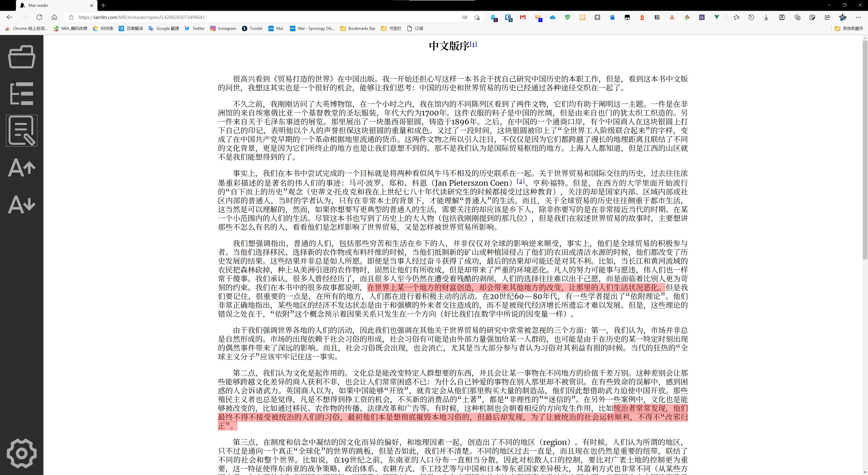
Task: Click the highlight starting 在世界上某一个地方的财富创造
Action: 516,287
